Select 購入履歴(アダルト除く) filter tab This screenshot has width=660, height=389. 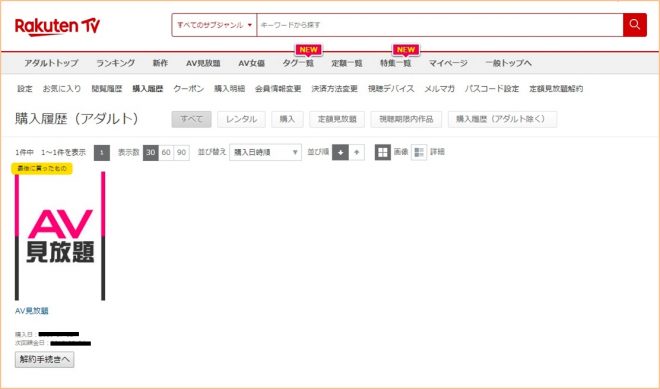503,119
